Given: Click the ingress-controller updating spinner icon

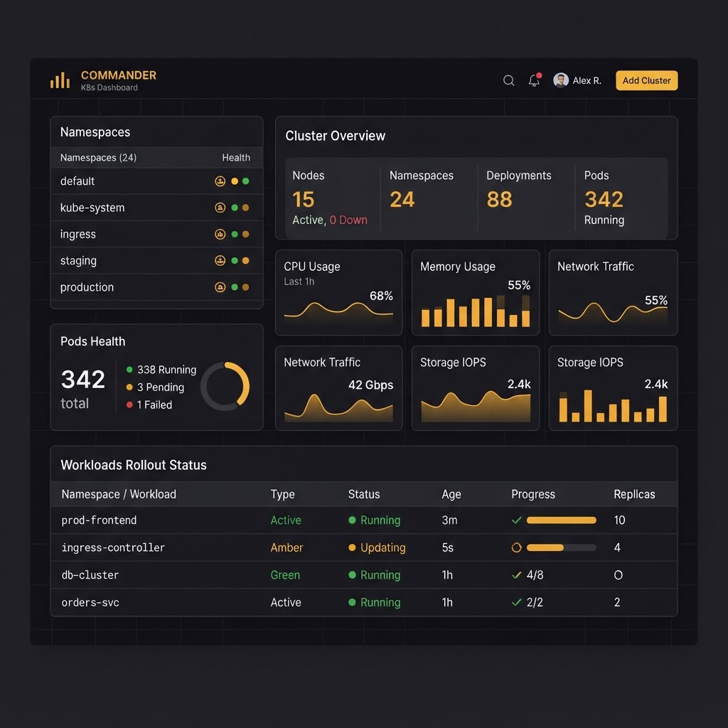Looking at the screenshot, I should [516, 547].
